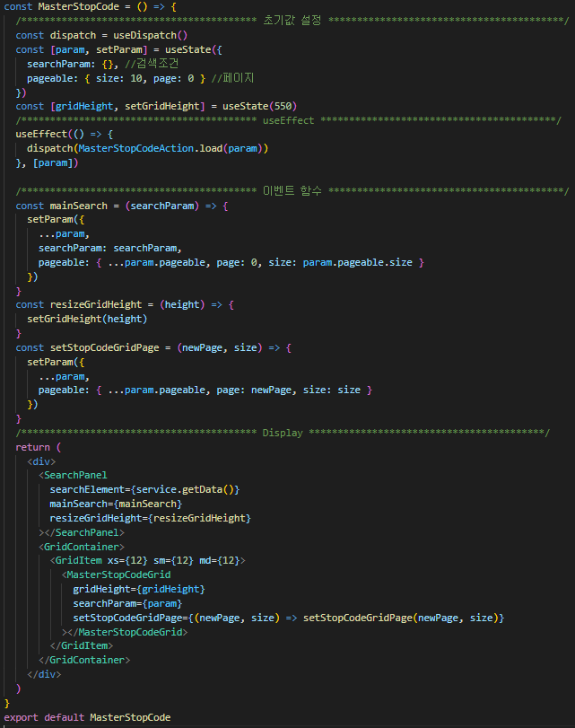The width and height of the screenshot is (575, 728).
Task: Click the '초기값 설정' comment header
Action: click(292, 21)
